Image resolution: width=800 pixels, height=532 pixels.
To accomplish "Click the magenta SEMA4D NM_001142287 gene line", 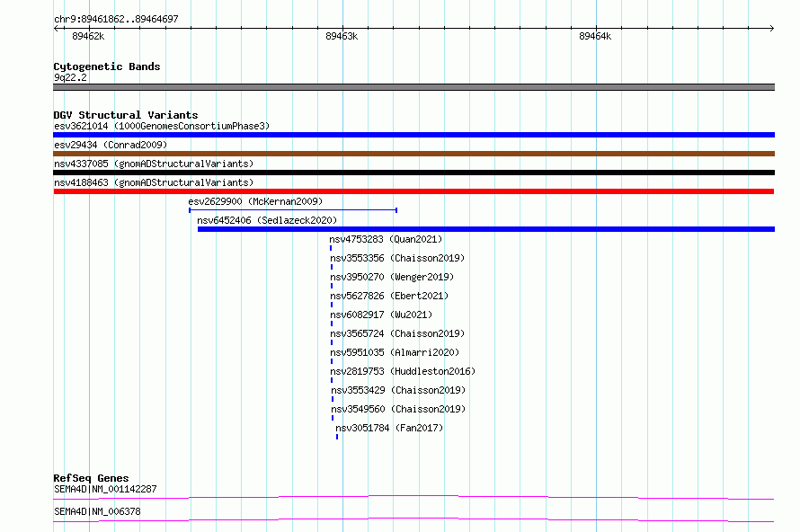I will (x=413, y=497).
